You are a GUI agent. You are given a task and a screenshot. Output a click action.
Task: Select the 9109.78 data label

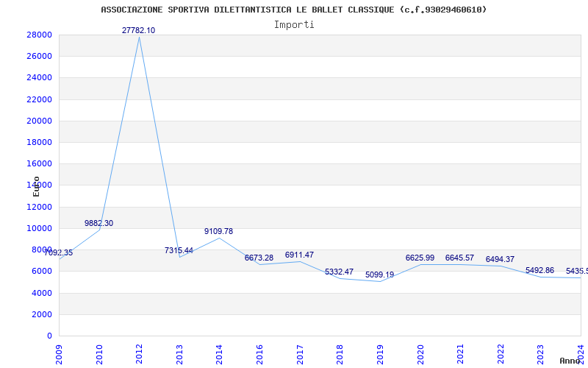tap(218, 232)
